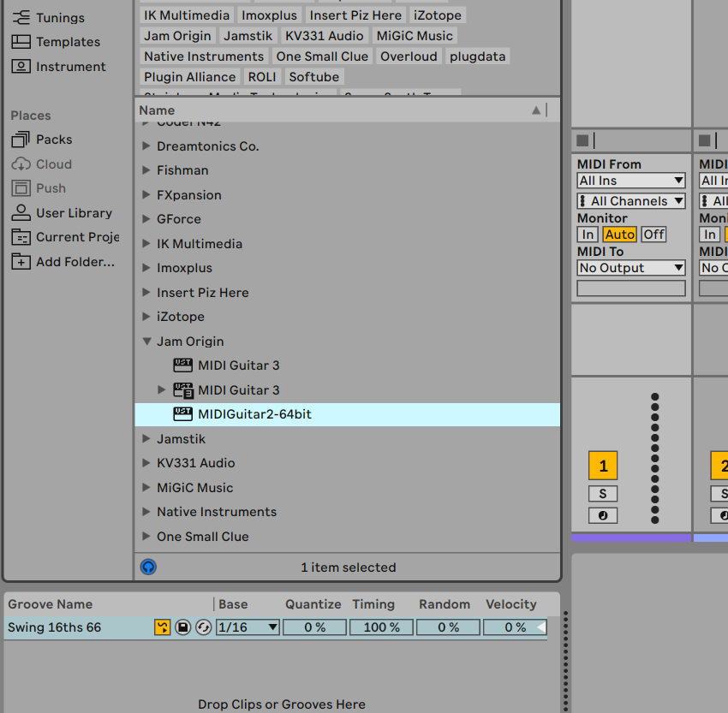Click the groove Random 0 % value
The image size is (728, 713).
coord(448,627)
